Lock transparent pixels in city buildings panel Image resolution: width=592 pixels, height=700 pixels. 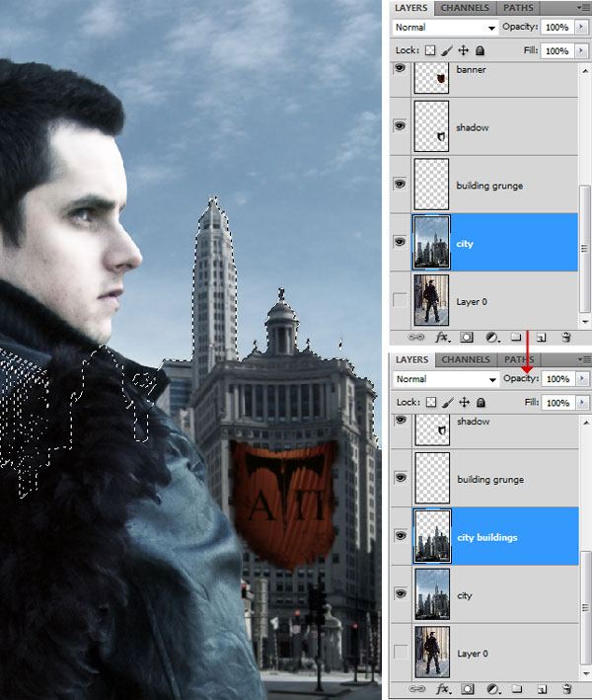coord(431,402)
